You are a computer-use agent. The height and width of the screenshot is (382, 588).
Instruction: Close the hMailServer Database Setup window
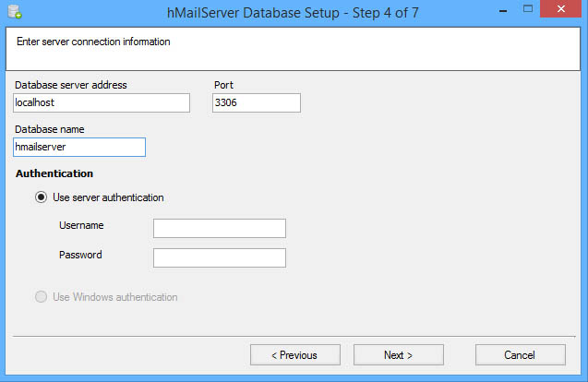(560, 8)
